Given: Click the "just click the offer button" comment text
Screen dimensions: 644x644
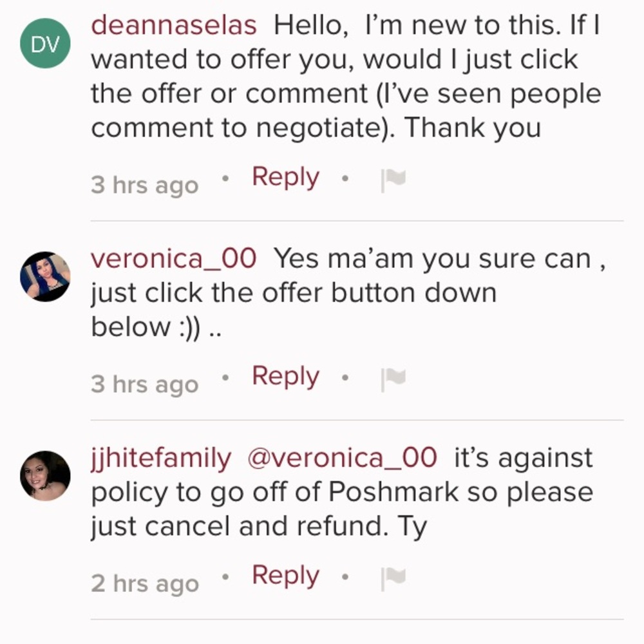Looking at the screenshot, I should click(x=293, y=293).
